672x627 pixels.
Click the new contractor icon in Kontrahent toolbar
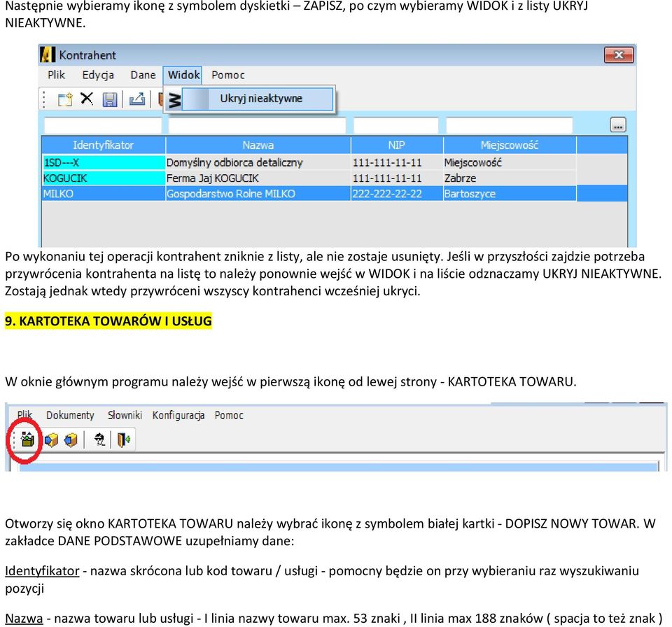click(65, 99)
